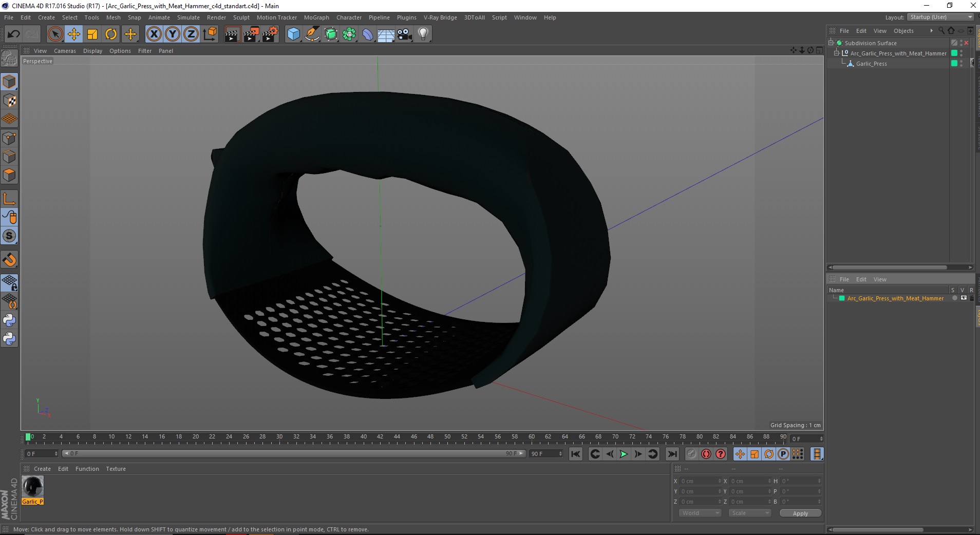The height and width of the screenshot is (535, 980).
Task: Click Render to Picture Viewer icon
Action: point(251,34)
